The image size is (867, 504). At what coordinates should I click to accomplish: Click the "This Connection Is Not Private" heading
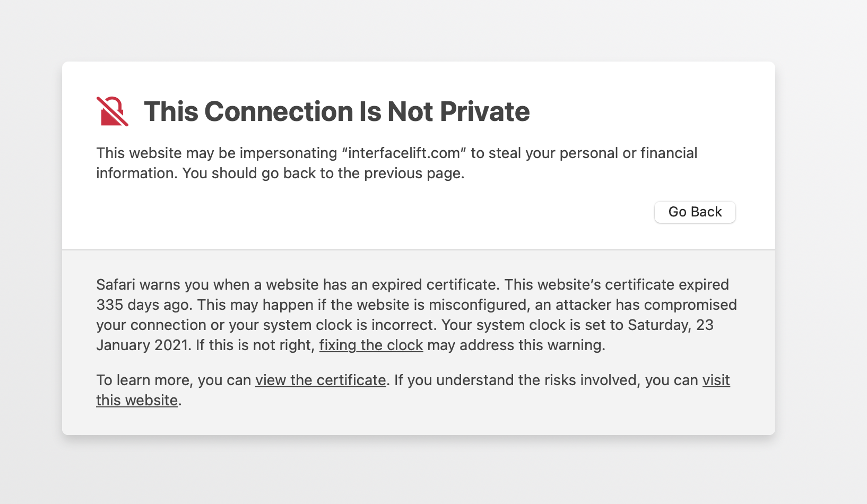[x=336, y=111]
